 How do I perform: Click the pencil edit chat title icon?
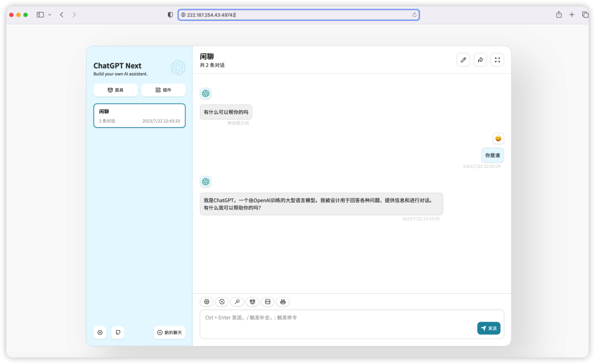pos(463,60)
